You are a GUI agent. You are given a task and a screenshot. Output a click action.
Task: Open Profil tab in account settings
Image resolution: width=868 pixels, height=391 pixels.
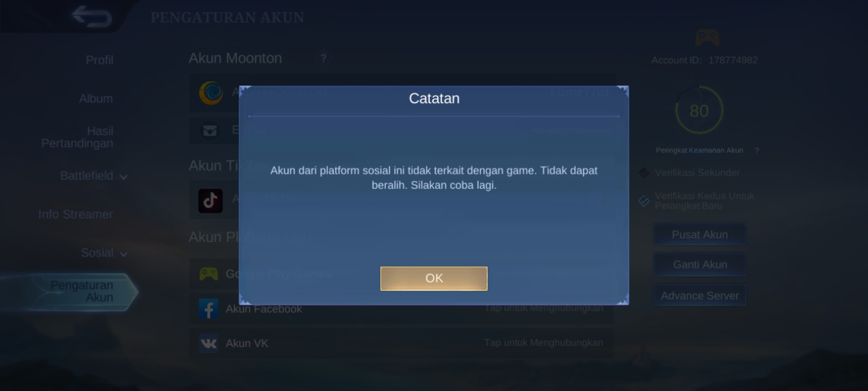99,60
